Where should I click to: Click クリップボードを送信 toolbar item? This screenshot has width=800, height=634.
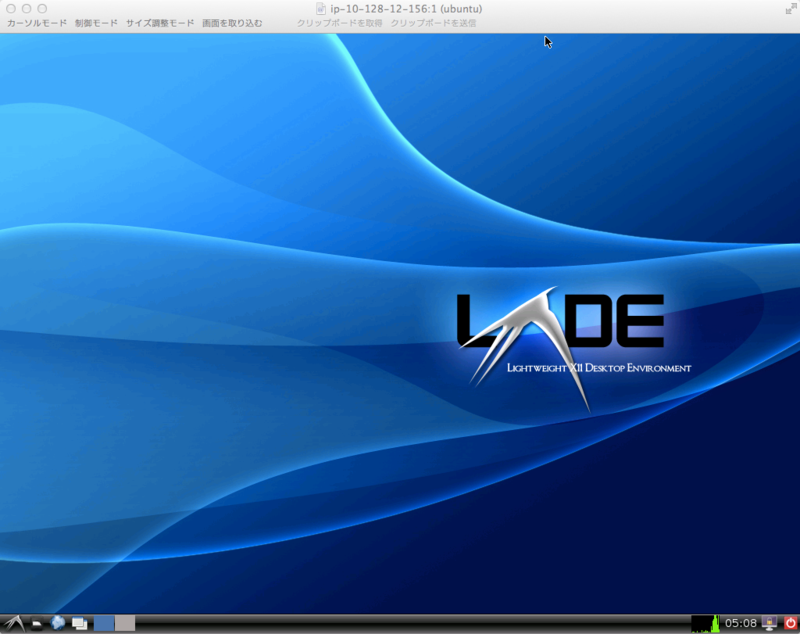tap(433, 23)
